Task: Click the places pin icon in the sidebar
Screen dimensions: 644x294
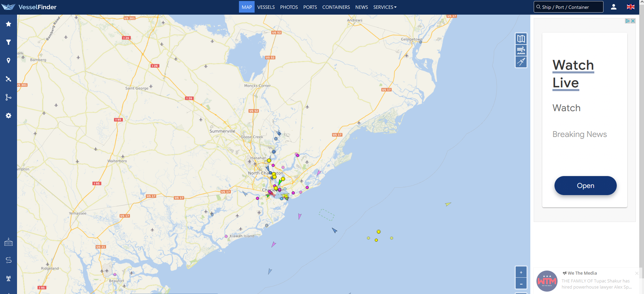Action: pos(9,60)
